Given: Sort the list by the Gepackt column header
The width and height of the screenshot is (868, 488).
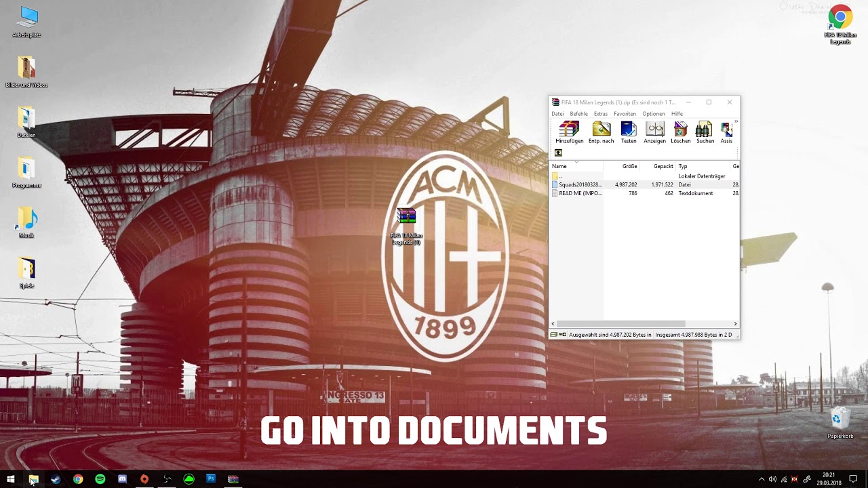Looking at the screenshot, I should click(658, 166).
